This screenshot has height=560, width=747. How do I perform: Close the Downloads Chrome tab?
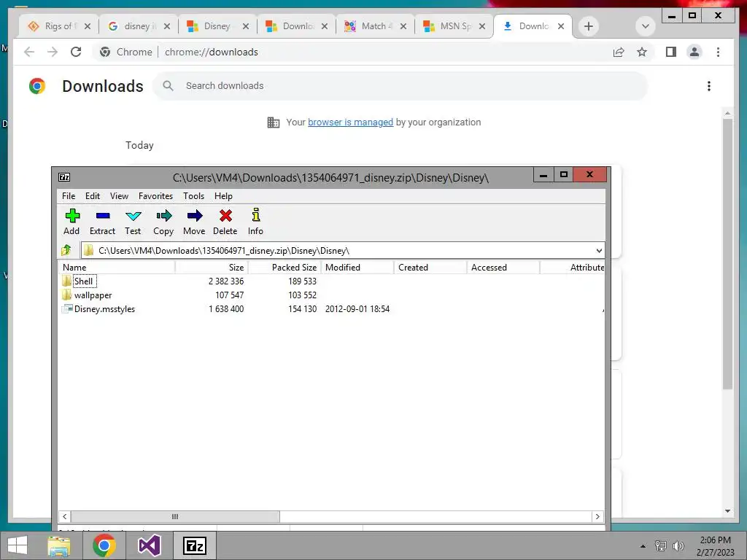pyautogui.click(x=561, y=26)
